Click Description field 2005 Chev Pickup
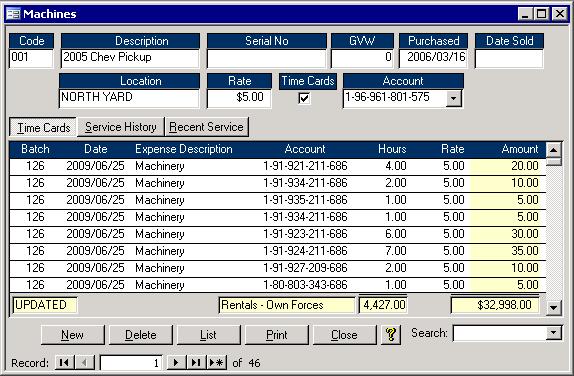The width and height of the screenshot is (574, 376). [130, 59]
